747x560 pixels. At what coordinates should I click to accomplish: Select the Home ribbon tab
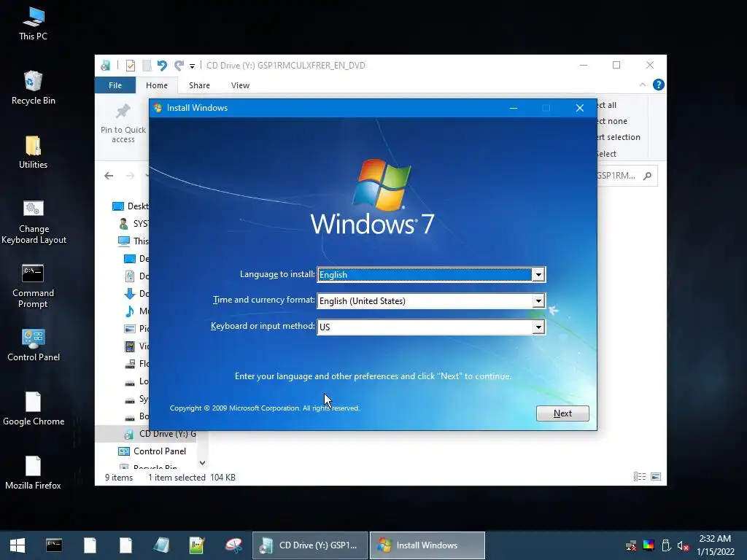point(157,85)
